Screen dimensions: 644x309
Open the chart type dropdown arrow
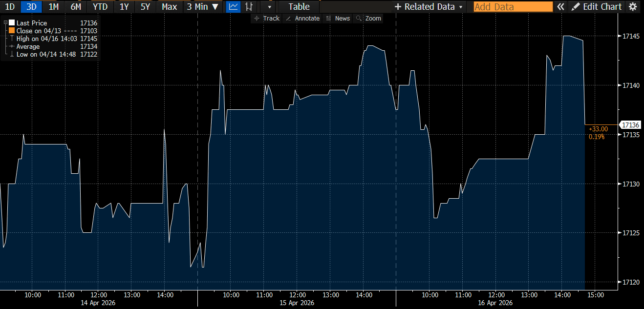click(x=269, y=7)
